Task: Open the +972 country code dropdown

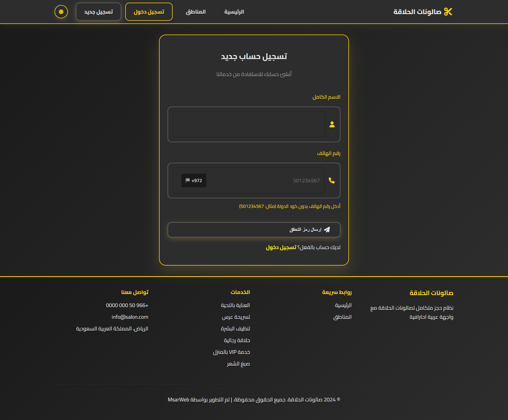Action: (x=194, y=180)
